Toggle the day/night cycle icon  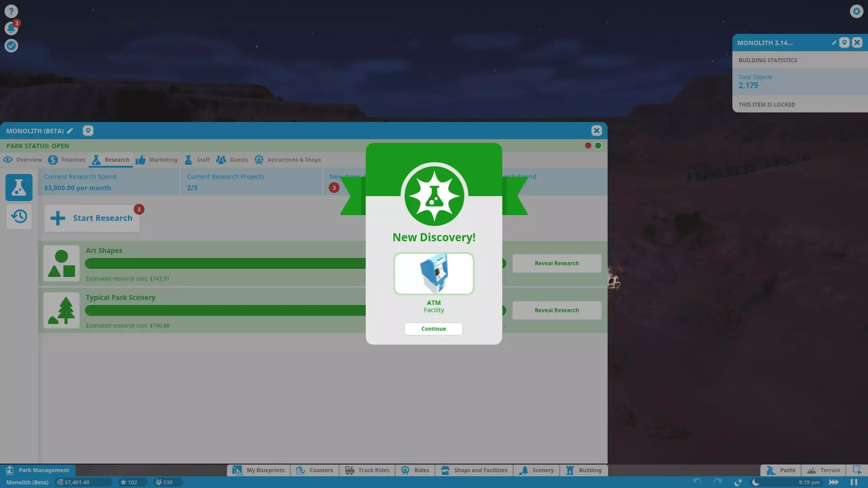pyautogui.click(x=738, y=482)
